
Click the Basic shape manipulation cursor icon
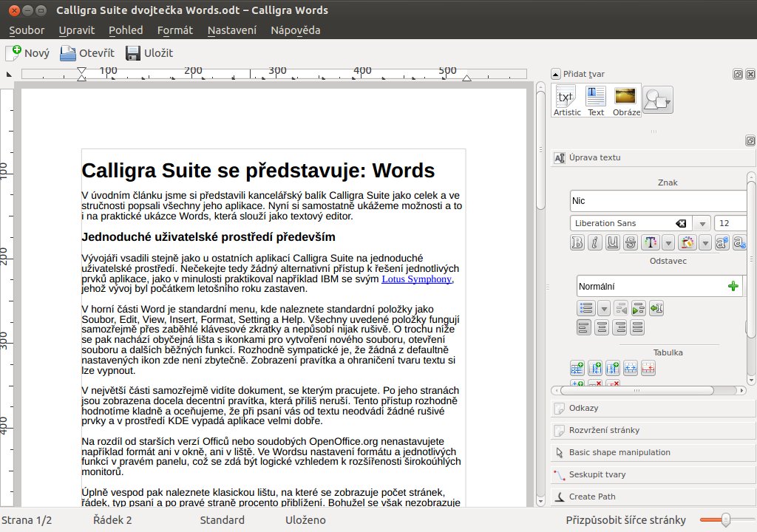point(559,452)
